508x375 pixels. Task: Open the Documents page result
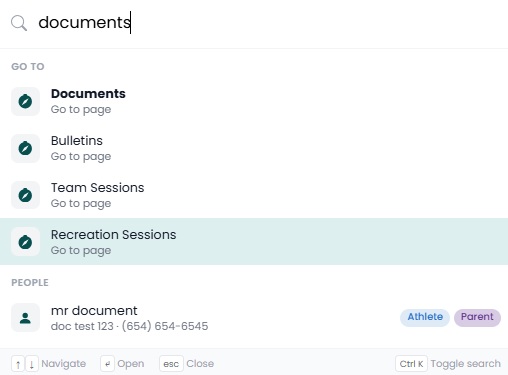coord(254,101)
